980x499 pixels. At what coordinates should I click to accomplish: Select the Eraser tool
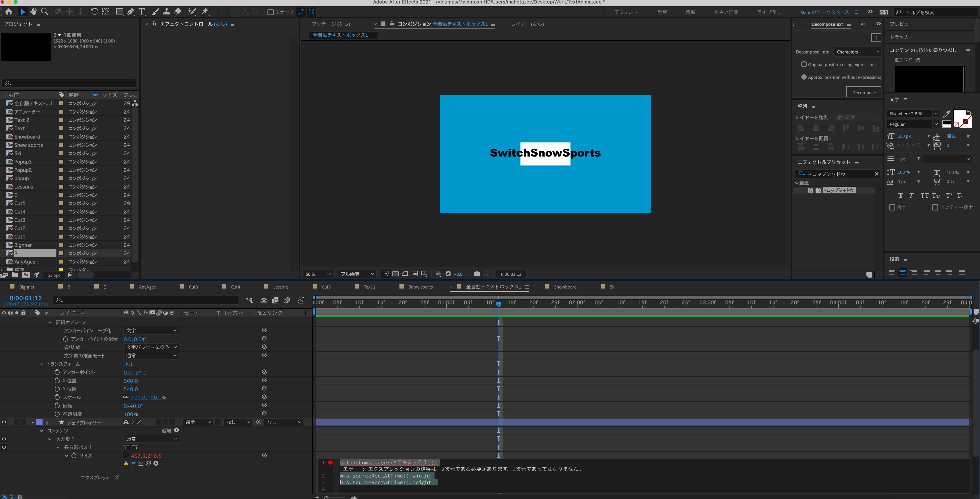point(177,12)
